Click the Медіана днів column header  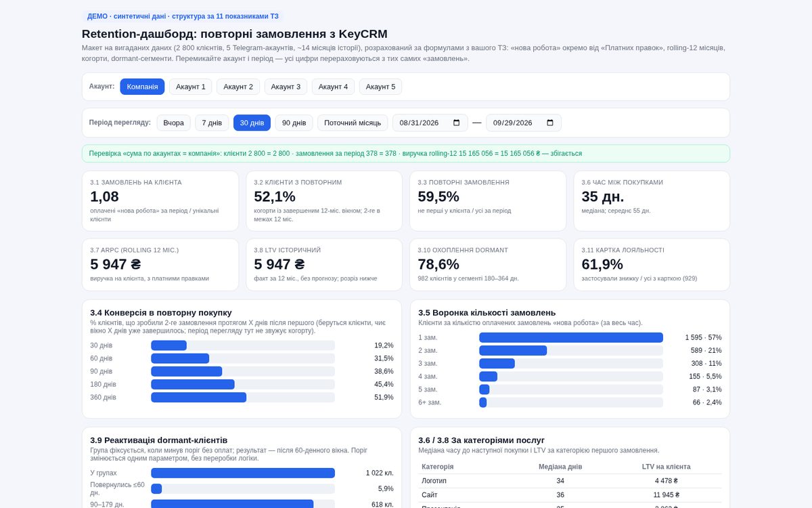point(560,467)
